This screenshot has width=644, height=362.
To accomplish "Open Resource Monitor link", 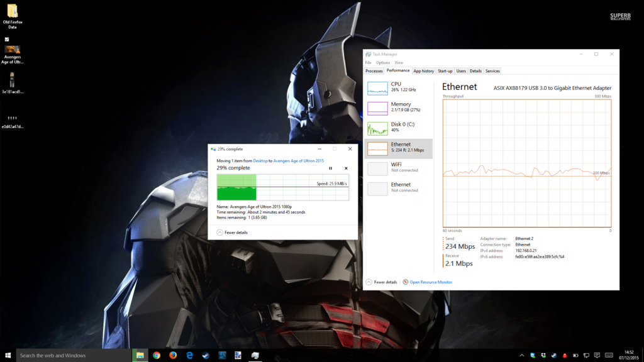I will [430, 282].
